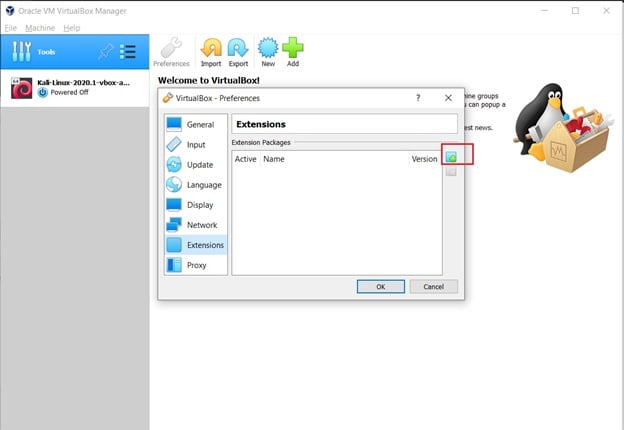The width and height of the screenshot is (624, 430).
Task: Open the File menu
Action: [11, 28]
